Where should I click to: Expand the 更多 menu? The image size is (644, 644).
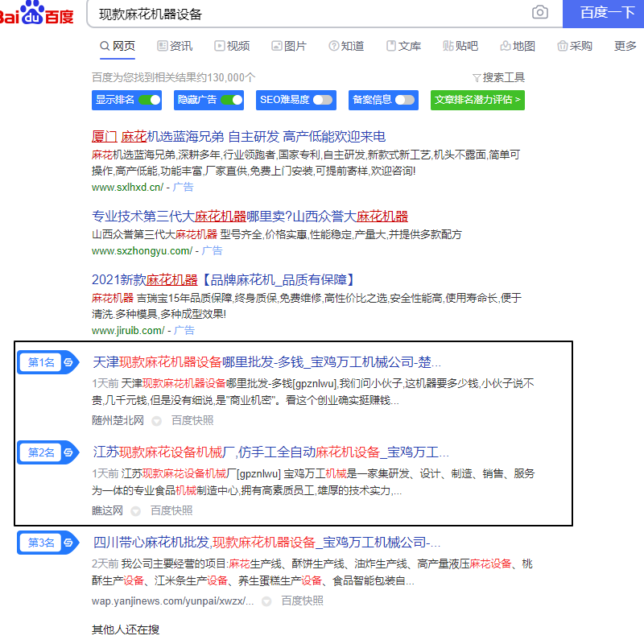pos(625,46)
